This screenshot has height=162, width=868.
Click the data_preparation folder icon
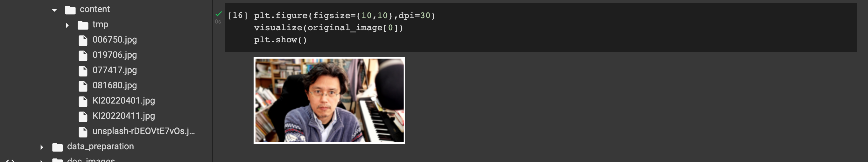[x=57, y=147]
